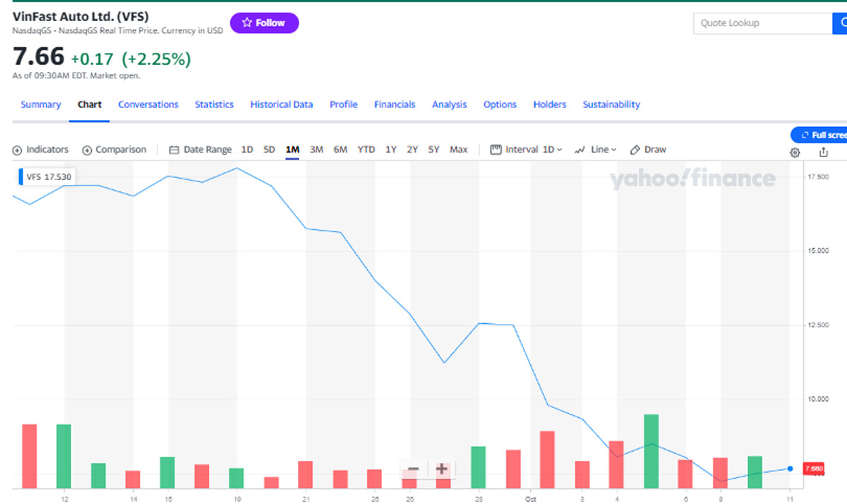The image size is (847, 504).
Task: Select the Chart tab
Action: coord(90,104)
